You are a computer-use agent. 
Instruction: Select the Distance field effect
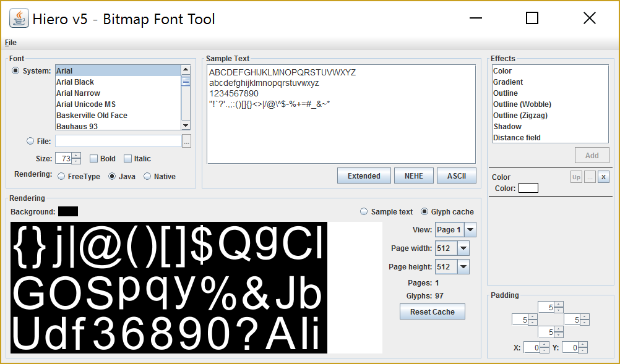[550, 137]
